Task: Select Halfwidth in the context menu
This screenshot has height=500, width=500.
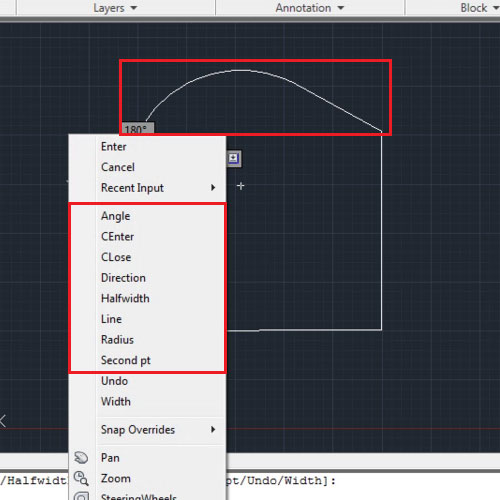Action: point(147,298)
